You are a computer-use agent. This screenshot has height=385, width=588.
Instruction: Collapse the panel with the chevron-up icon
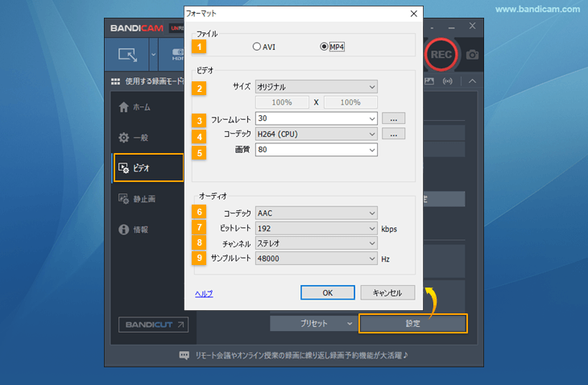(472, 81)
